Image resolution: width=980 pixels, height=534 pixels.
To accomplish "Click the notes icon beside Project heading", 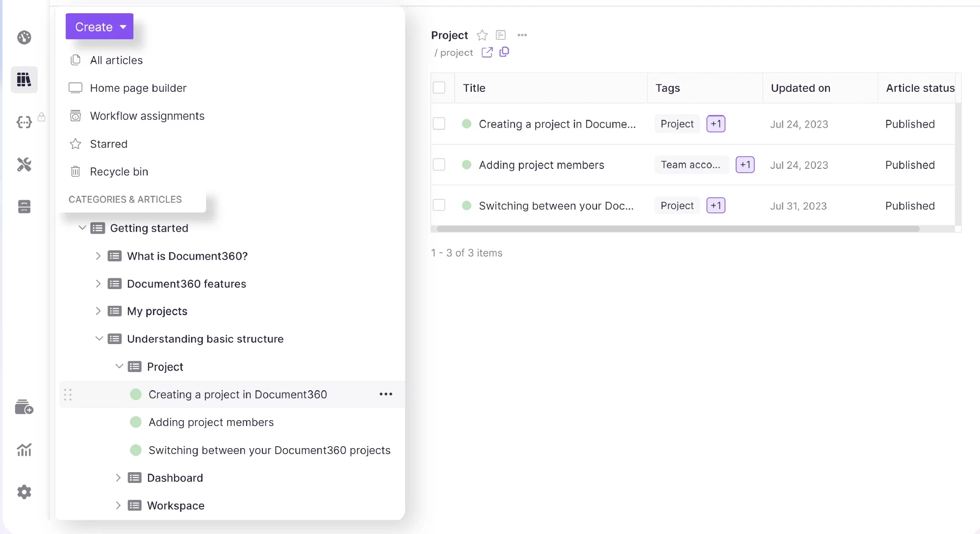I will tap(501, 35).
